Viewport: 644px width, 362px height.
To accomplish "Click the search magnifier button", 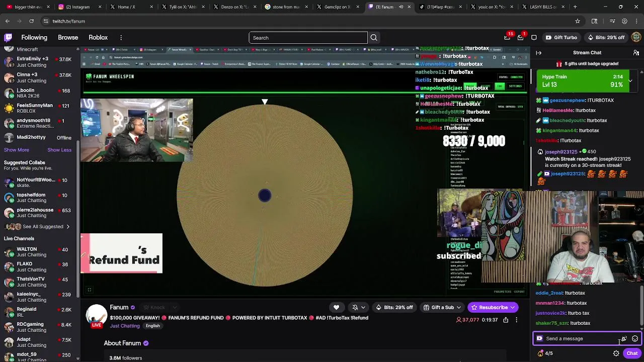I will point(374,38).
